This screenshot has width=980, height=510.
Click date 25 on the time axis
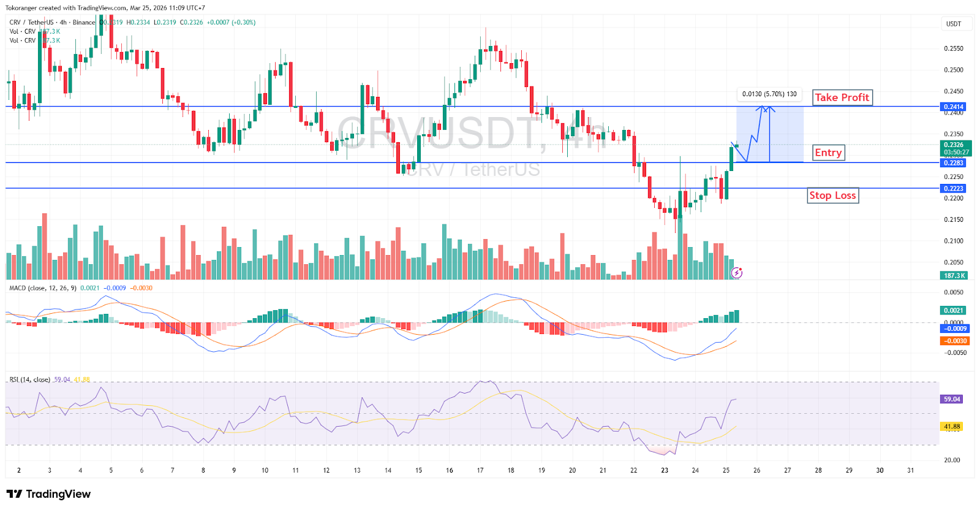point(726,470)
